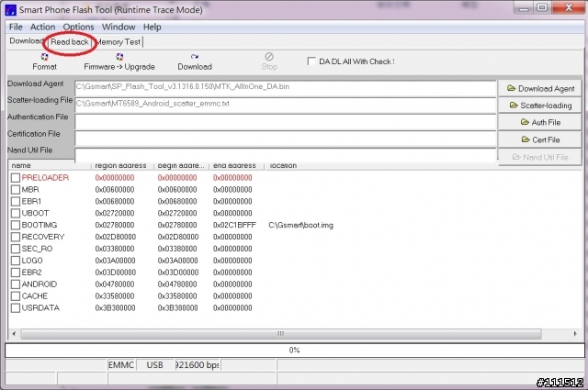Click the USB status bar entry
This screenshot has height=390, width=588.
[154, 365]
